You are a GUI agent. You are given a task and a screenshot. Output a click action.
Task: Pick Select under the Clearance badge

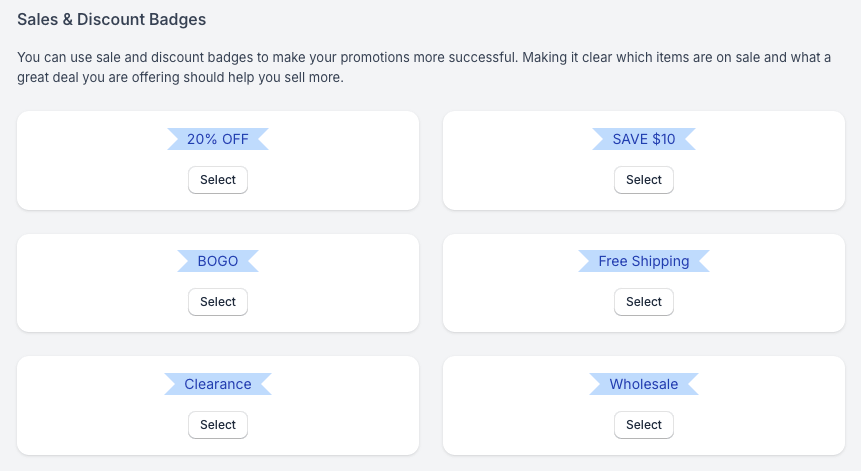click(217, 425)
